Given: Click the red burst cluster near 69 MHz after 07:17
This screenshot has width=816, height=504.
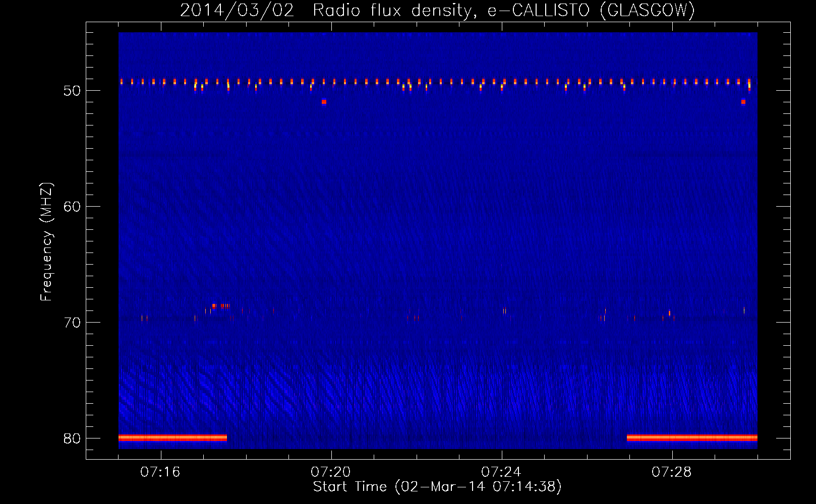Looking at the screenshot, I should pos(221,306).
